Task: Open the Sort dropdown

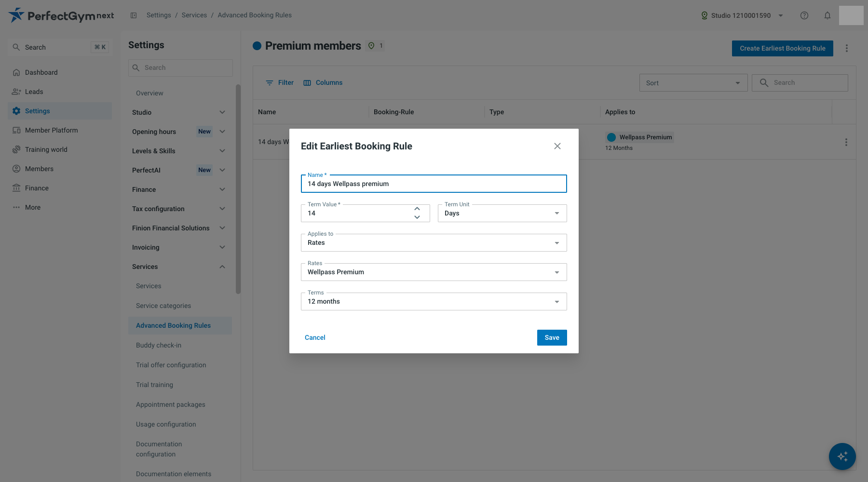Action: click(x=693, y=83)
